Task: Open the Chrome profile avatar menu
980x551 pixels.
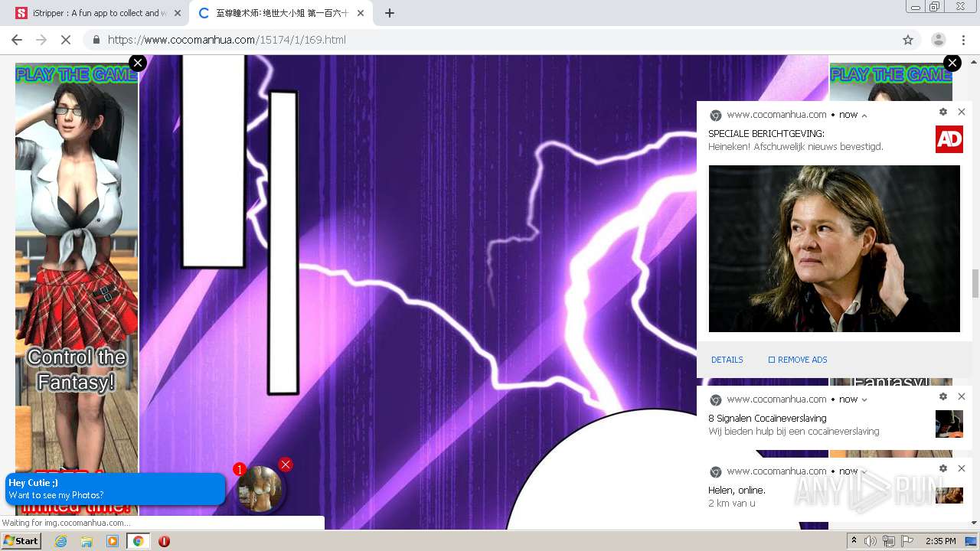Action: tap(938, 40)
